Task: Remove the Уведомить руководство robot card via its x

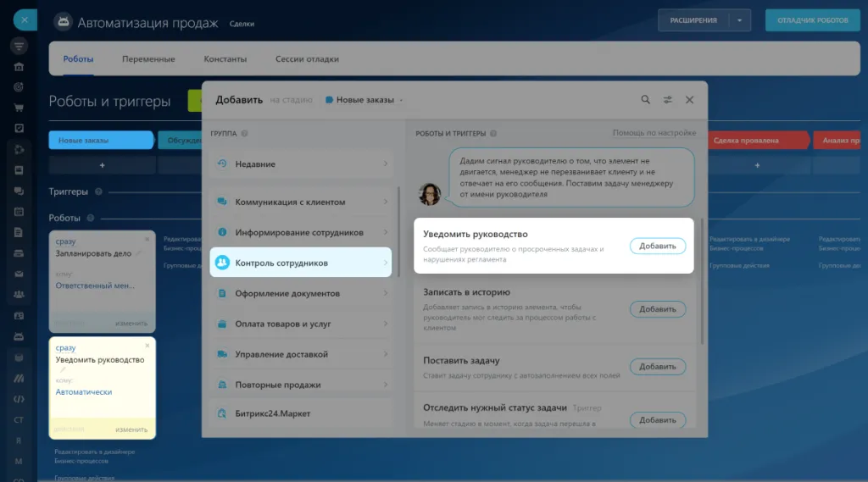Action: tap(147, 346)
